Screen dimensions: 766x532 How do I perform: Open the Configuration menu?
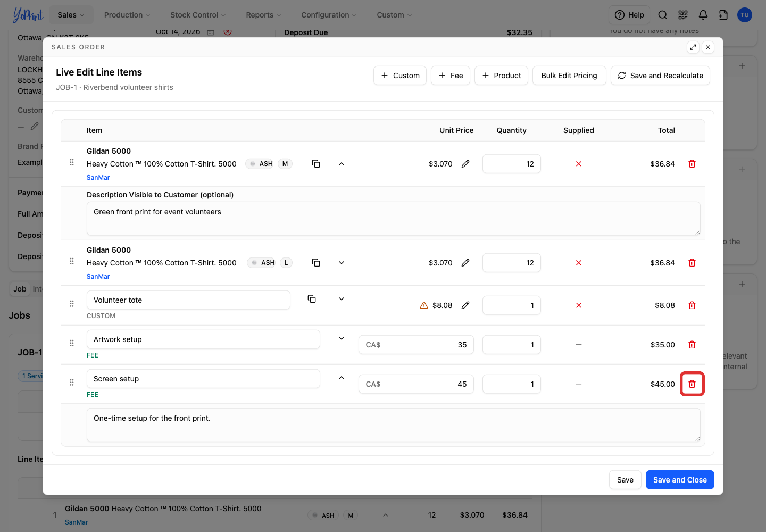click(x=329, y=15)
